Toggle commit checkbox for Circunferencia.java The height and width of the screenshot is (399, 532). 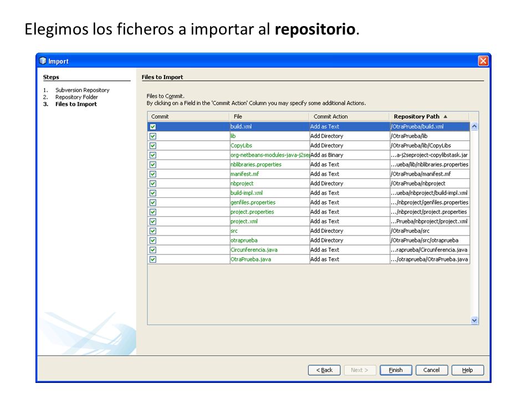(153, 250)
